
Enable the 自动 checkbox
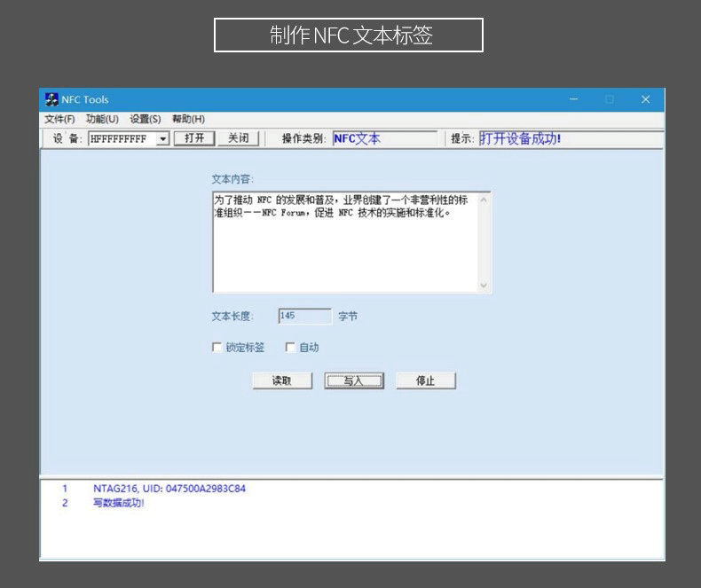click(x=290, y=347)
